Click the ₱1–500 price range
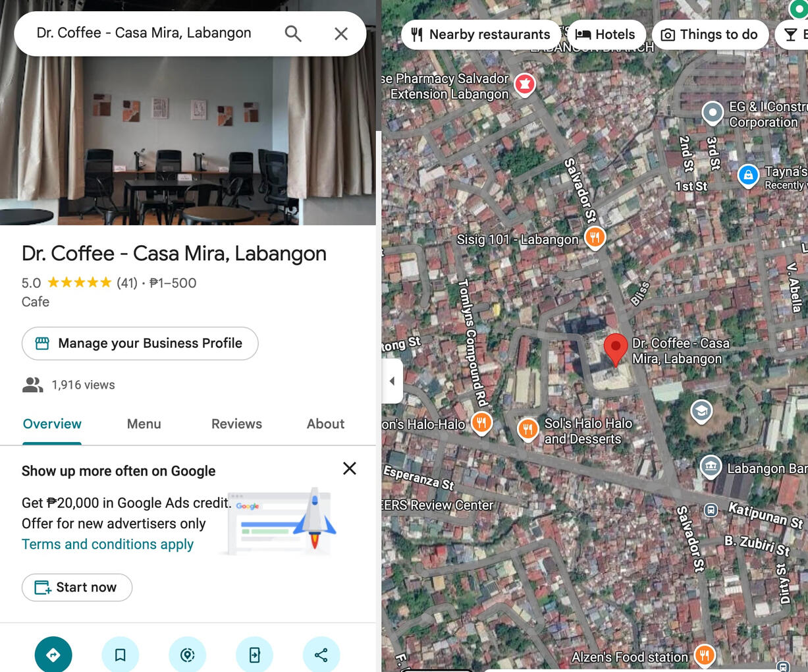This screenshot has height=672, width=808. tap(173, 283)
